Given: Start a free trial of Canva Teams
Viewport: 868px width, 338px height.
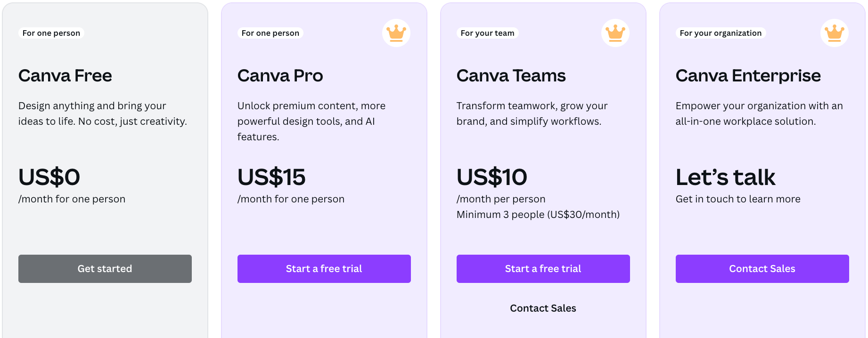Looking at the screenshot, I should (x=543, y=269).
